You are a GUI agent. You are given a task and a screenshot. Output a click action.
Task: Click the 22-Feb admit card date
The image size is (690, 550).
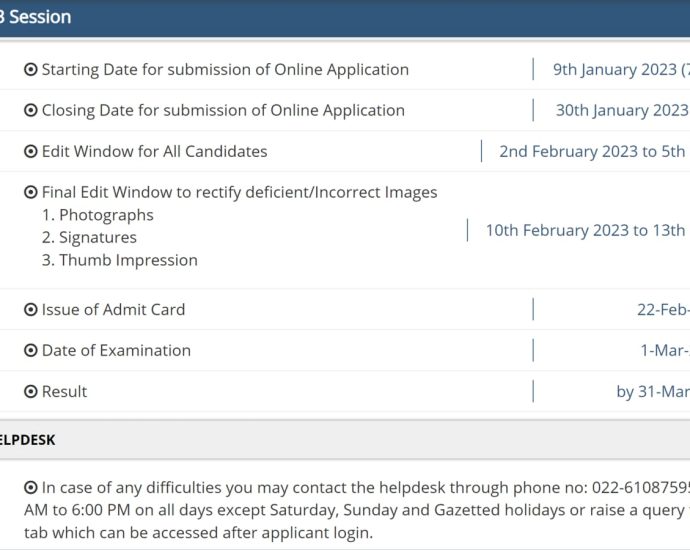[662, 310]
